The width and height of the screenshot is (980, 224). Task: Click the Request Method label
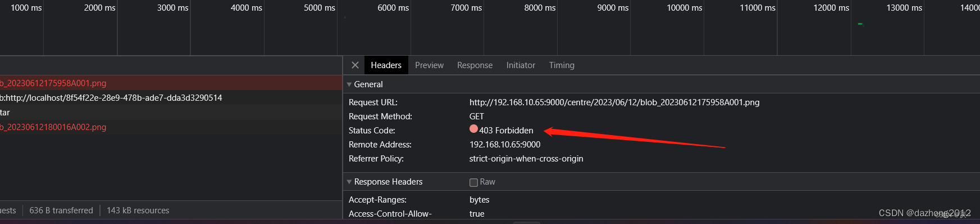[380, 117]
